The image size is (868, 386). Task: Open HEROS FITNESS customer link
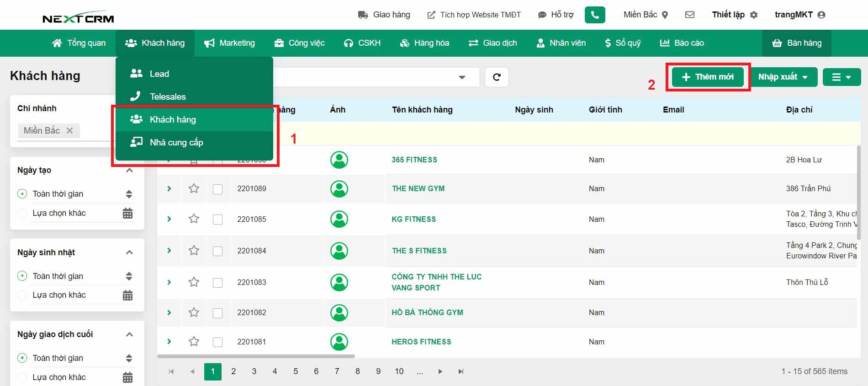(x=421, y=342)
